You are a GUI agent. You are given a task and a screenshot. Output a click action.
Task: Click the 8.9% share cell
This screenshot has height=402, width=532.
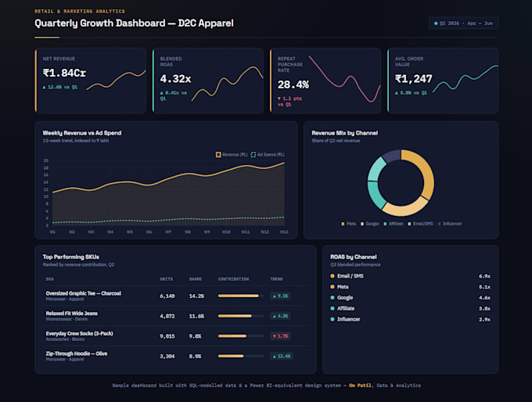click(x=195, y=356)
